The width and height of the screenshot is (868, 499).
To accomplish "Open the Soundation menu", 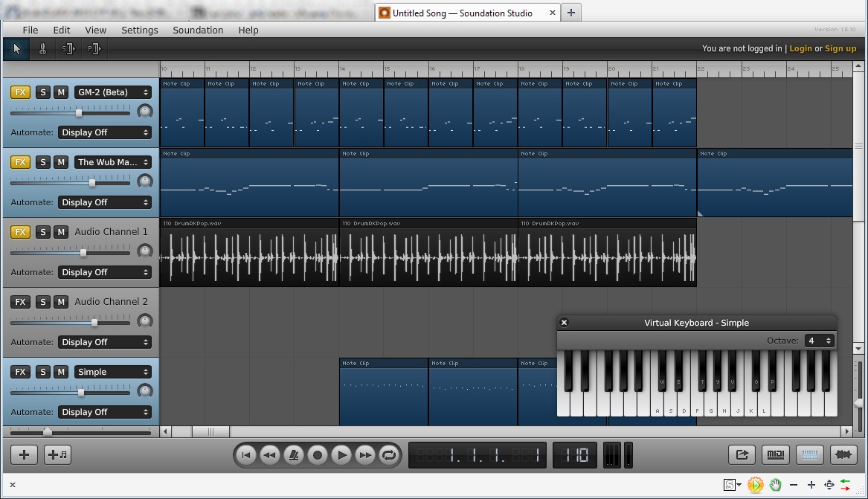I will coord(198,30).
